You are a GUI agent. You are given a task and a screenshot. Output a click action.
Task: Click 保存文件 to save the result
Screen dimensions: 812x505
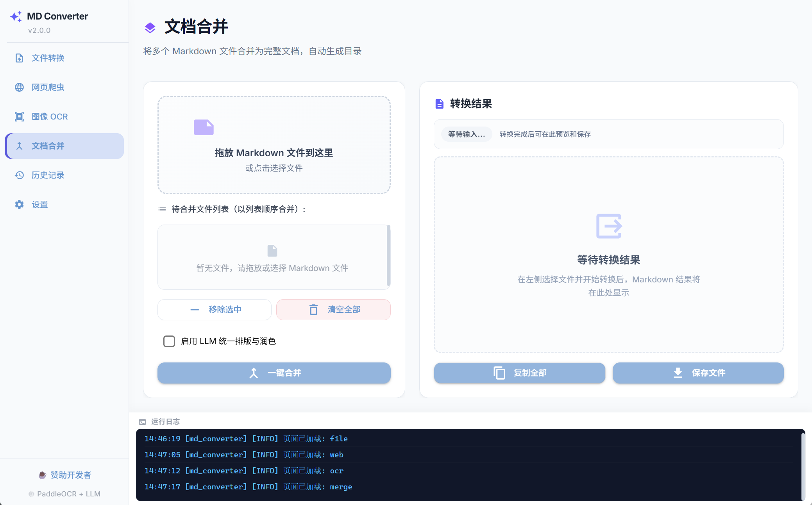click(x=698, y=373)
